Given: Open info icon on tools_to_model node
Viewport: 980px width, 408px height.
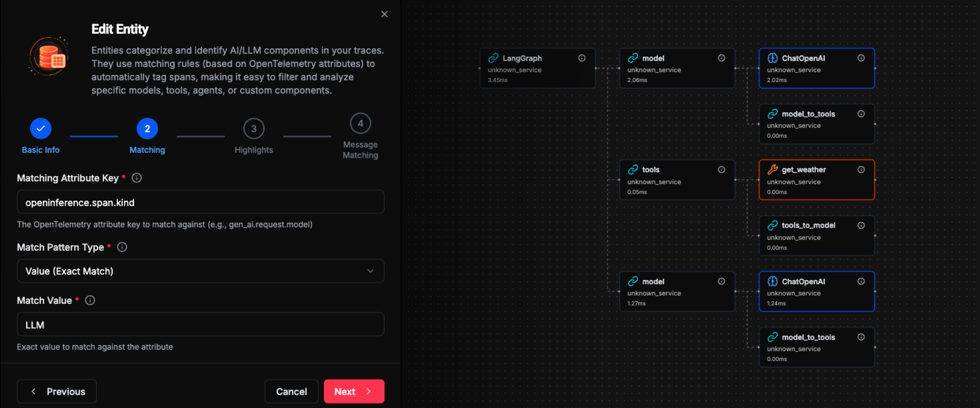Looking at the screenshot, I should [861, 225].
